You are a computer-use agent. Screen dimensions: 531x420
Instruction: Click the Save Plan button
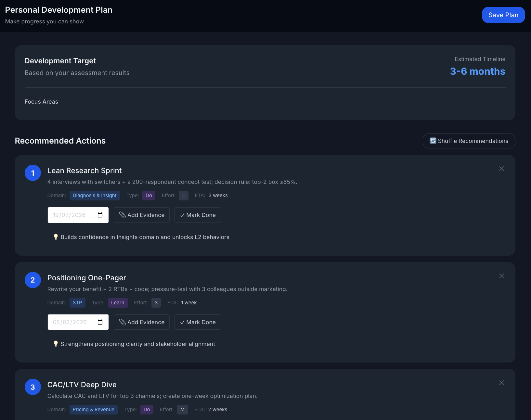[x=503, y=15]
